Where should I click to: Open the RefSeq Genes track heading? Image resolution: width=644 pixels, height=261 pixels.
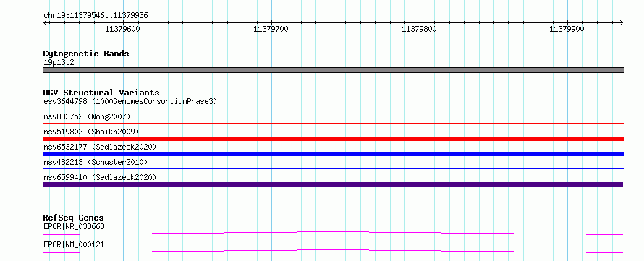(74, 218)
